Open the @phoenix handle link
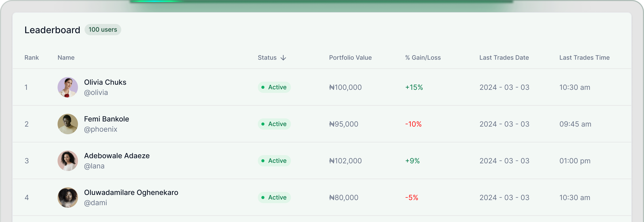This screenshot has width=644, height=222. pos(101,129)
